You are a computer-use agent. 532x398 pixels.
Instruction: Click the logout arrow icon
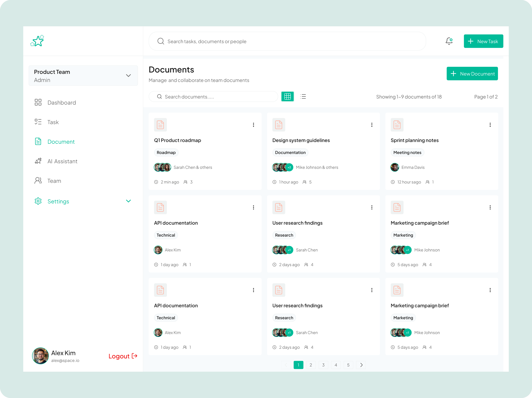point(135,356)
